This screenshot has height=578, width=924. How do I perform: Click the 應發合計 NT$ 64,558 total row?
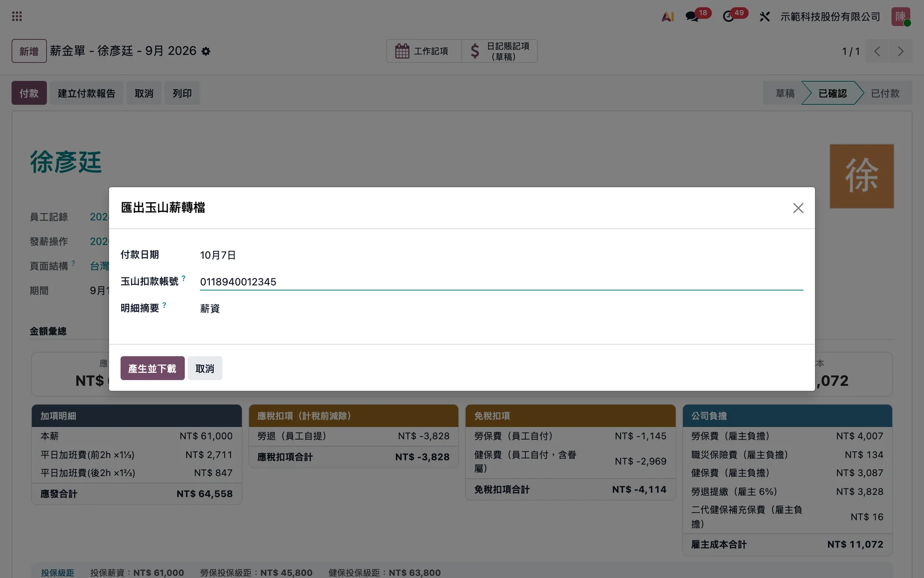click(137, 494)
